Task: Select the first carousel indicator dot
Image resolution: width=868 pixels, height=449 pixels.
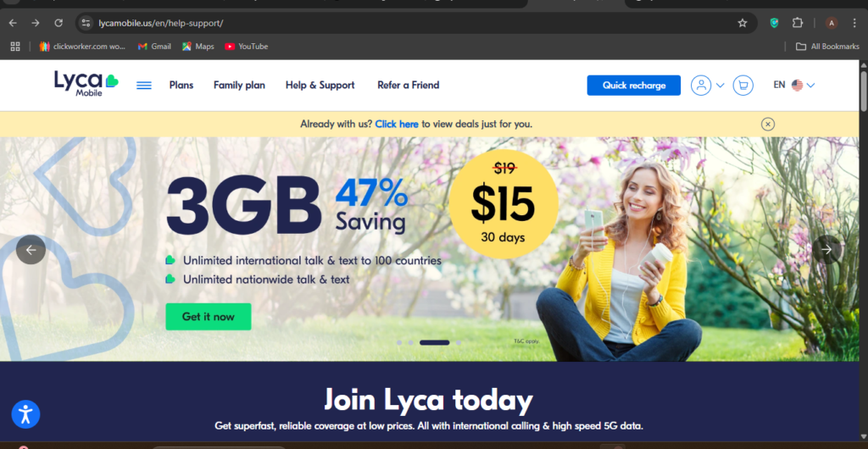Action: [399, 343]
